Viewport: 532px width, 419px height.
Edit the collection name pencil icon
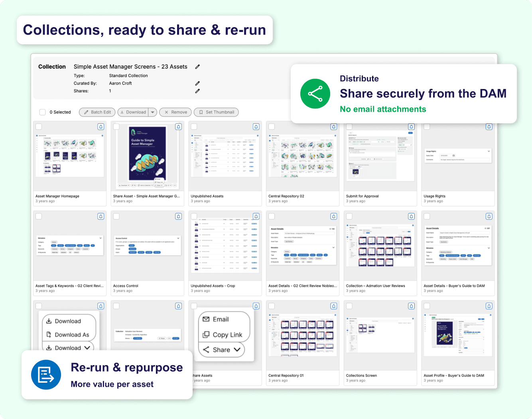197,67
